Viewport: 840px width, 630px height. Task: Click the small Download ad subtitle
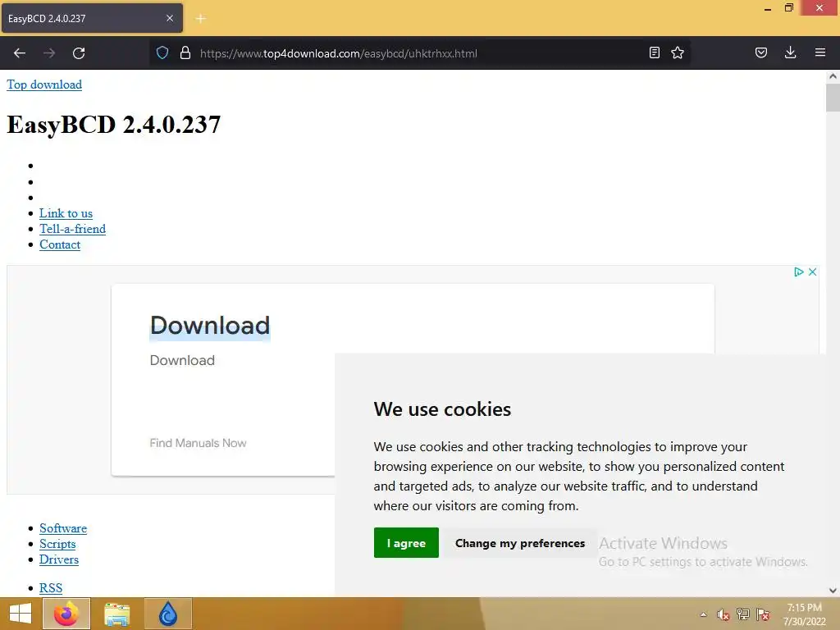182,360
